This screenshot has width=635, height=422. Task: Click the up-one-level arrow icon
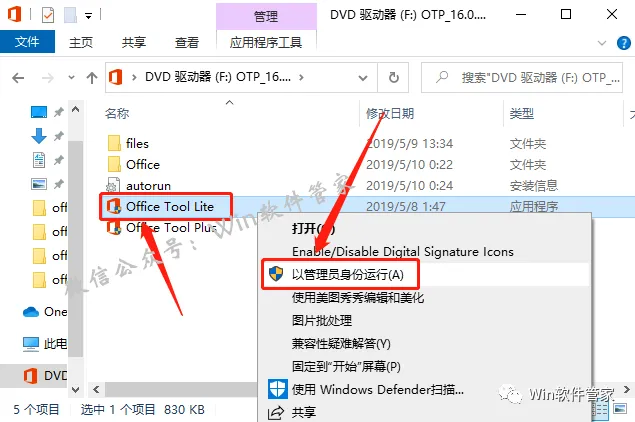(92, 78)
